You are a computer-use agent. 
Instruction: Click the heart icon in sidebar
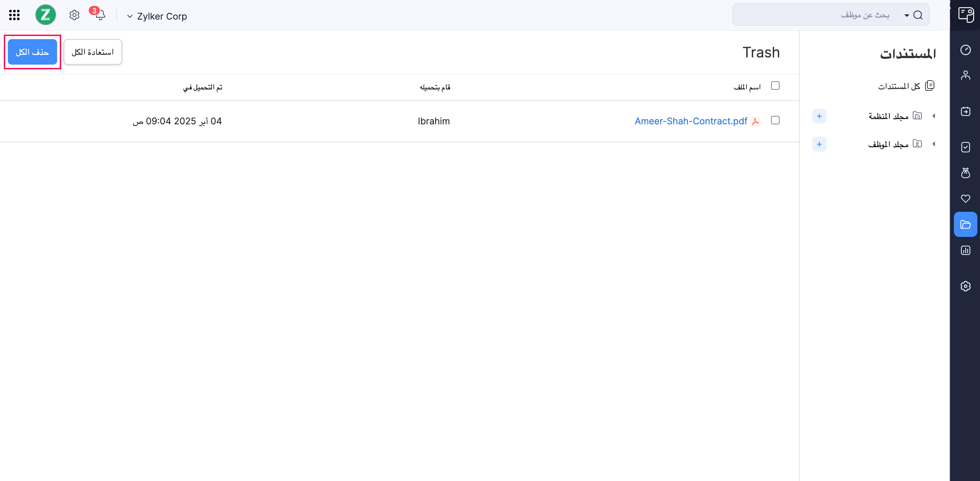(x=965, y=198)
